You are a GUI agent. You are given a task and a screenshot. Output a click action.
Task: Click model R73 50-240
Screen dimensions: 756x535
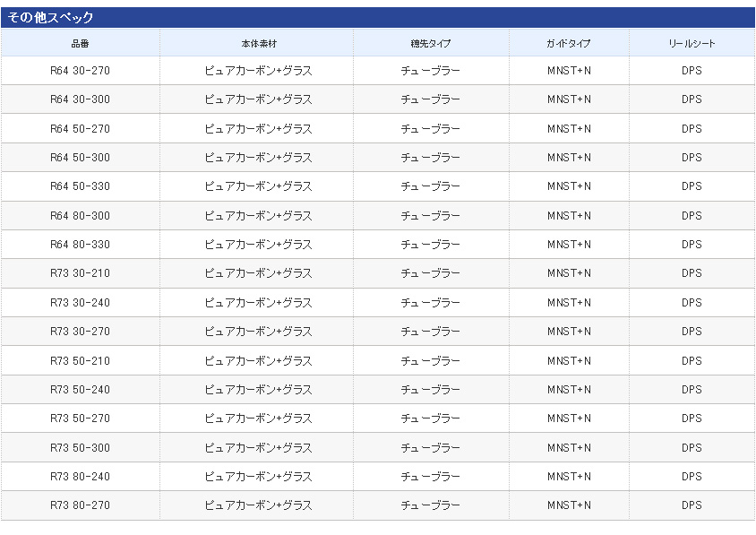(81, 390)
